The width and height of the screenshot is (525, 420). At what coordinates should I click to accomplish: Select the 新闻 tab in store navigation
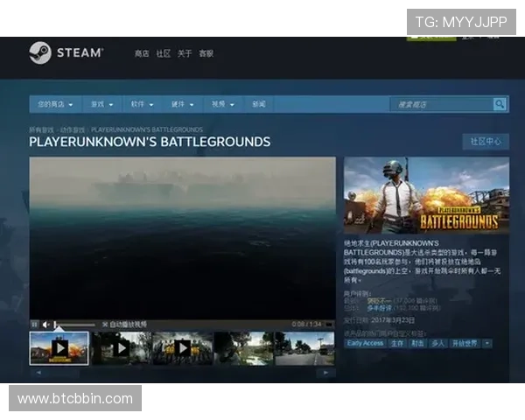[x=258, y=104]
